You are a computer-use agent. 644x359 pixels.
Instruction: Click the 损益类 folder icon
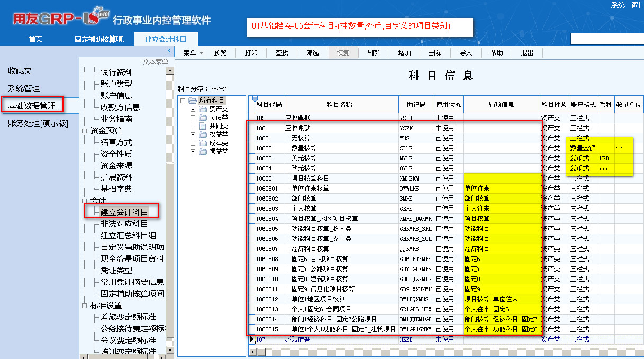point(203,151)
